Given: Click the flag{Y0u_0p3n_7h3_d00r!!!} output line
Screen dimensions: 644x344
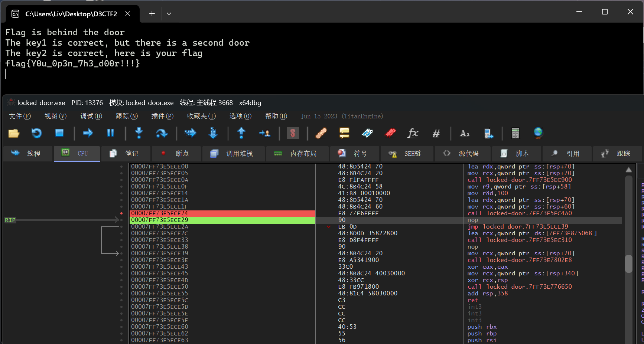Looking at the screenshot, I should (72, 63).
